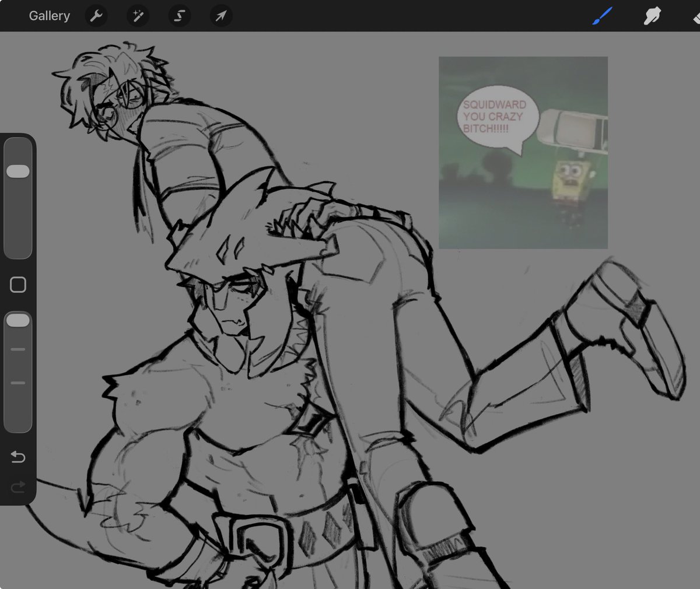This screenshot has height=589, width=700.
Task: Redo the last undone stroke
Action: (x=18, y=486)
